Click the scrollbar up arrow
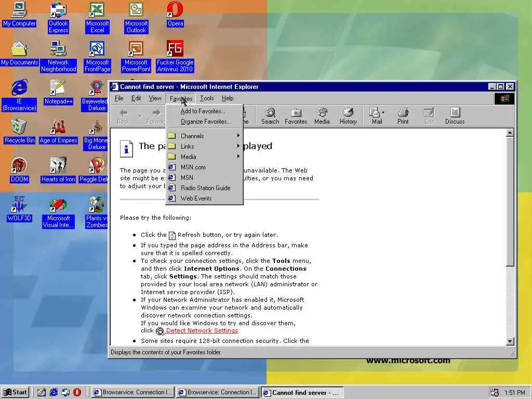This screenshot has width=532, height=399. [x=510, y=132]
